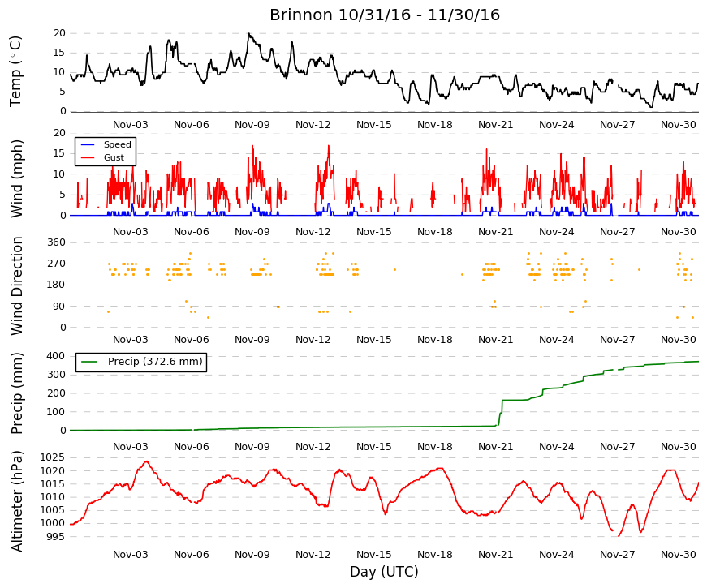Click Nov-03 tick under the temperature plot
This screenshot has height=588, width=707.
pyautogui.click(x=131, y=125)
